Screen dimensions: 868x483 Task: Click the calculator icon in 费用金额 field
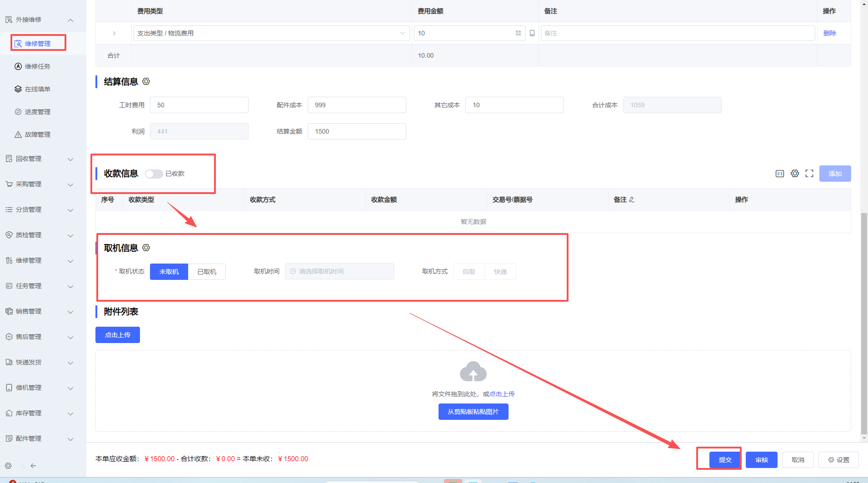[x=518, y=33]
